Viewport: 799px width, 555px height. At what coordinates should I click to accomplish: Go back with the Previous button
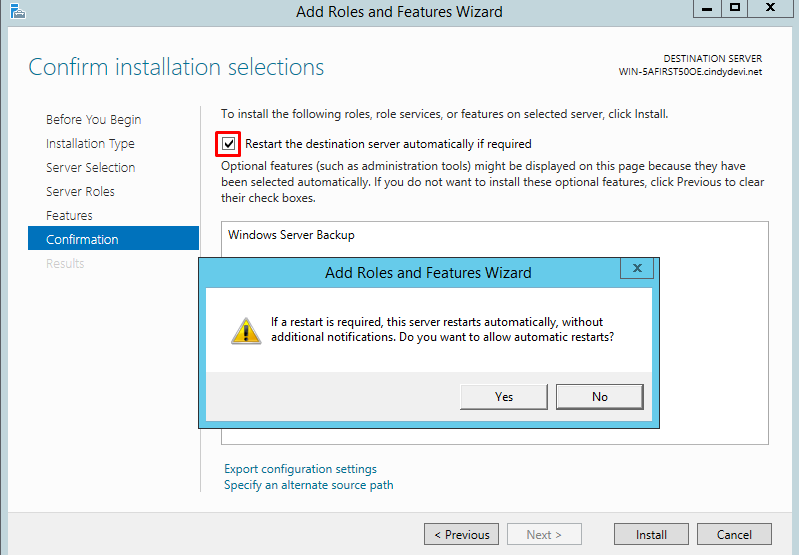461,535
